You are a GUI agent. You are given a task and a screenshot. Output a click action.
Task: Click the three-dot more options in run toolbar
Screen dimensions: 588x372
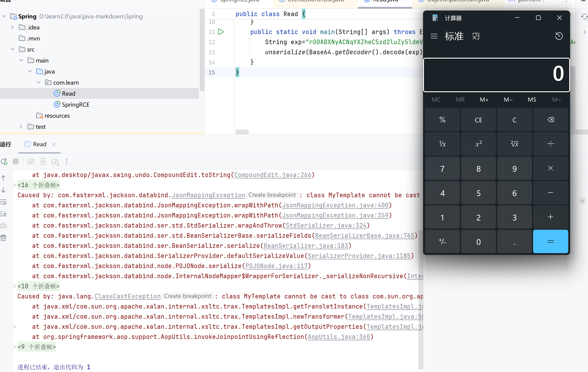(x=66, y=162)
